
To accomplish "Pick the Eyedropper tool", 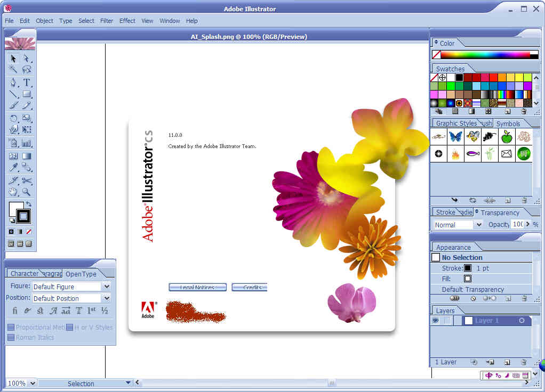I will (13, 167).
